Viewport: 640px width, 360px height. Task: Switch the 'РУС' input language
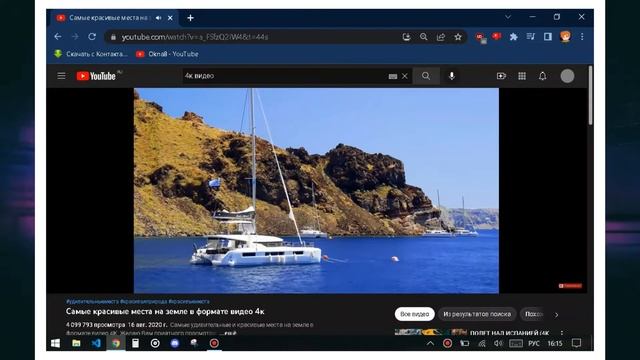tap(533, 344)
